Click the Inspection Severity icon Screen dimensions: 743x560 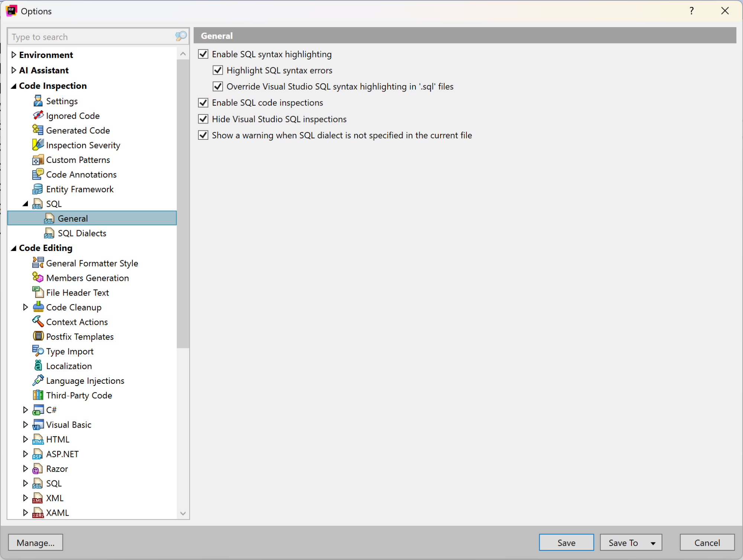tap(38, 145)
